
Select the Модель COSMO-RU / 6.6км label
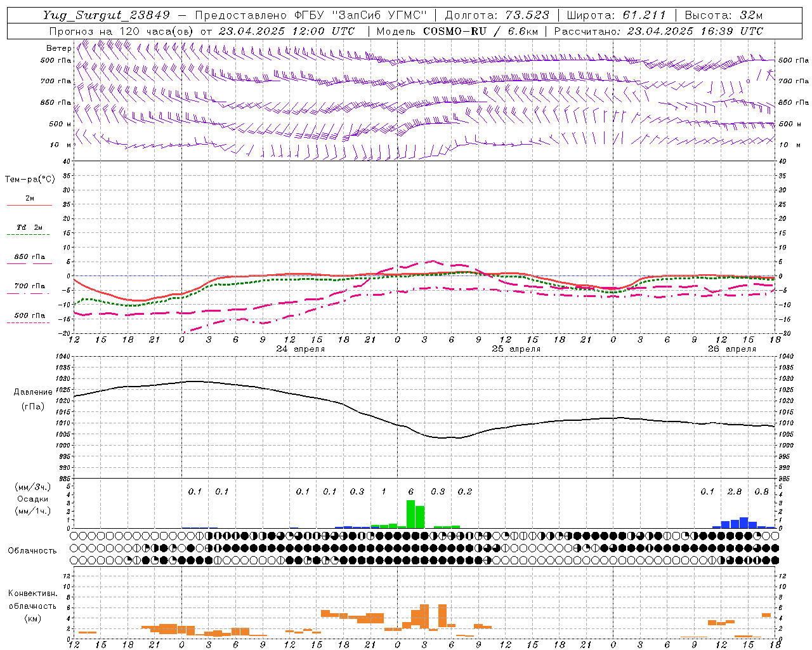click(x=457, y=31)
